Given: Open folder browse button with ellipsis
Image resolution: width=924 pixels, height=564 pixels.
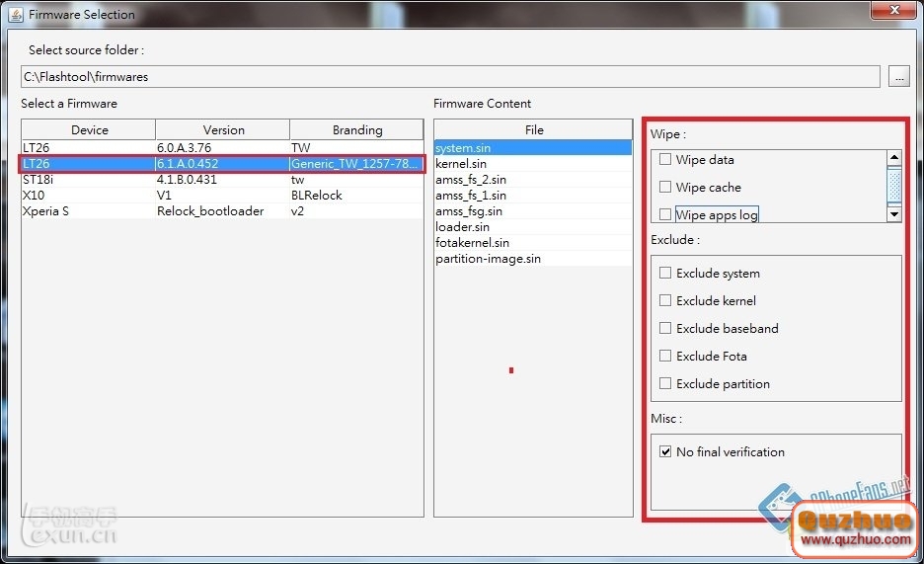Looking at the screenshot, I should 898,77.
